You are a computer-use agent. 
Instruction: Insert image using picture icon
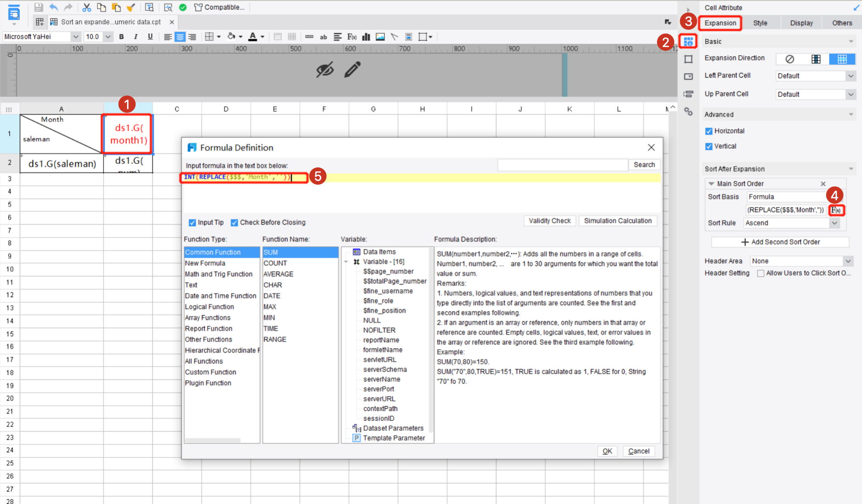(380, 37)
